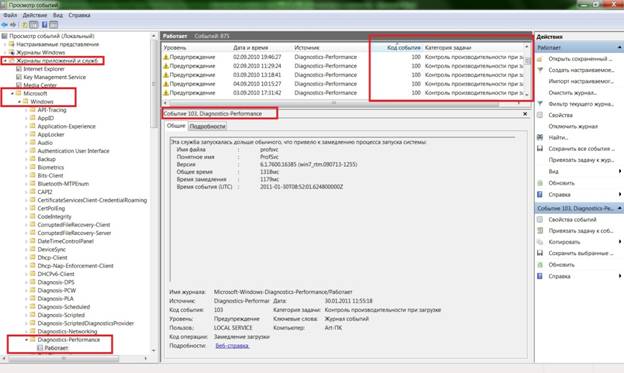Click the blue help toolbar icon
The image size is (624, 373).
44,25
